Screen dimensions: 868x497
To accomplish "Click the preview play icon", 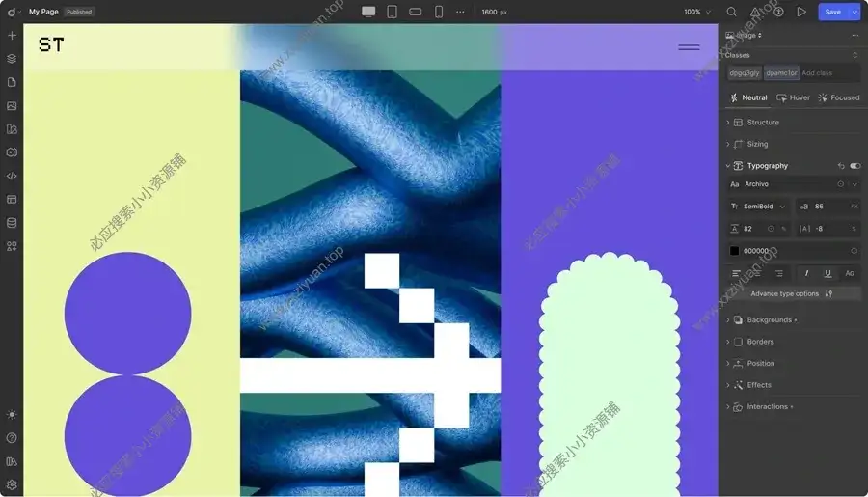I will (801, 12).
